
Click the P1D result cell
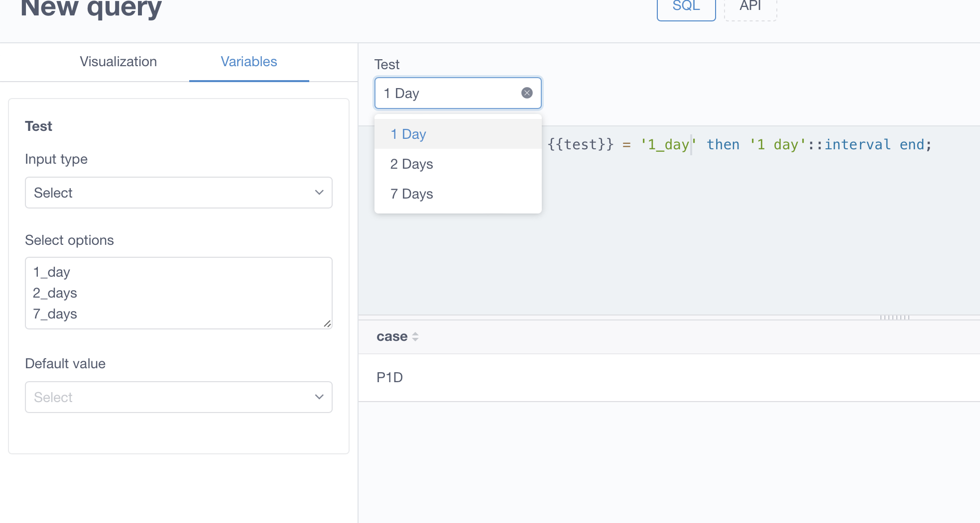click(x=390, y=377)
